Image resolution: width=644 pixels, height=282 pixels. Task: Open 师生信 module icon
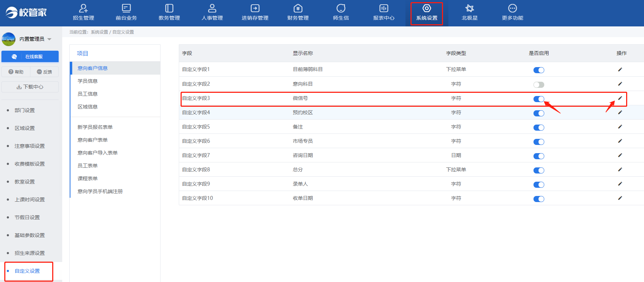point(341,8)
